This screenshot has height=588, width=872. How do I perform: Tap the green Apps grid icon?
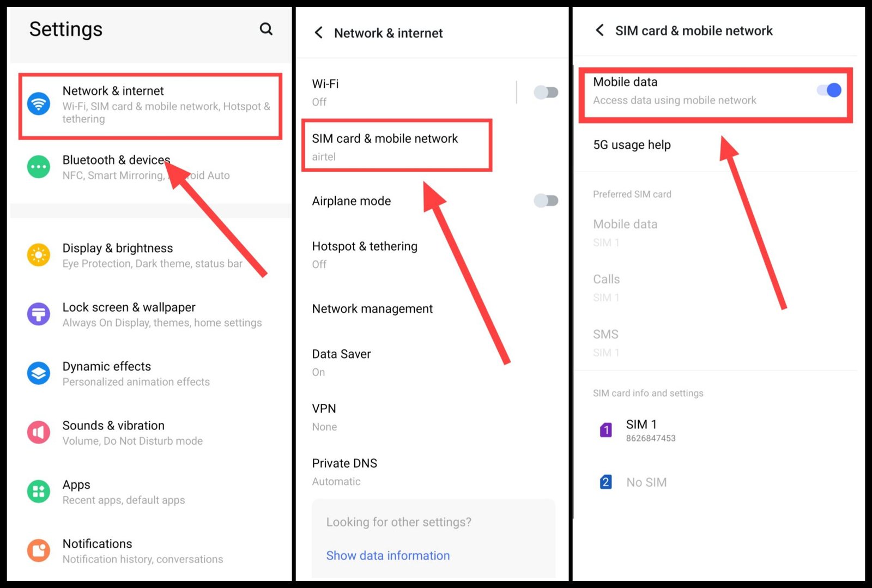(39, 492)
